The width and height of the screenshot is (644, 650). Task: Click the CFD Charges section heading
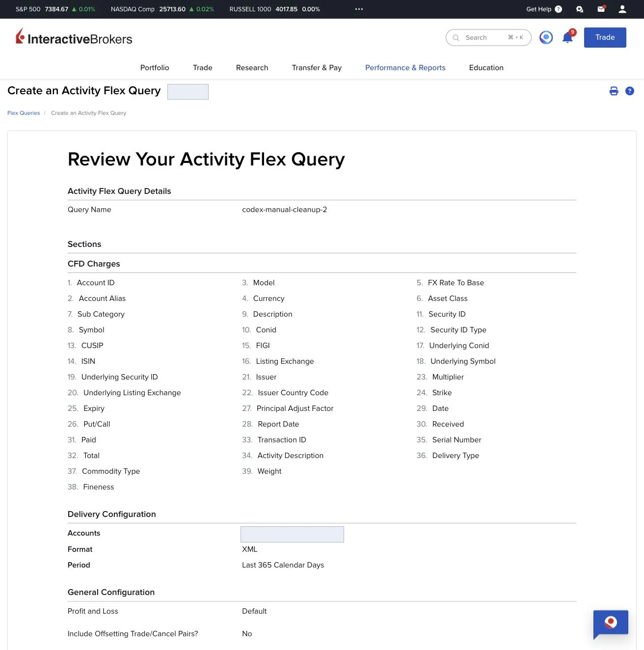coord(94,264)
